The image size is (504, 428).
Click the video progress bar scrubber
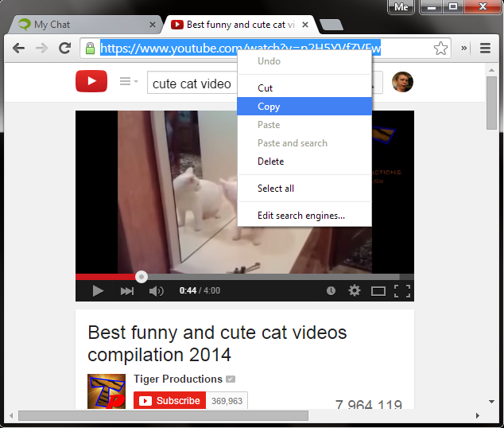141,277
